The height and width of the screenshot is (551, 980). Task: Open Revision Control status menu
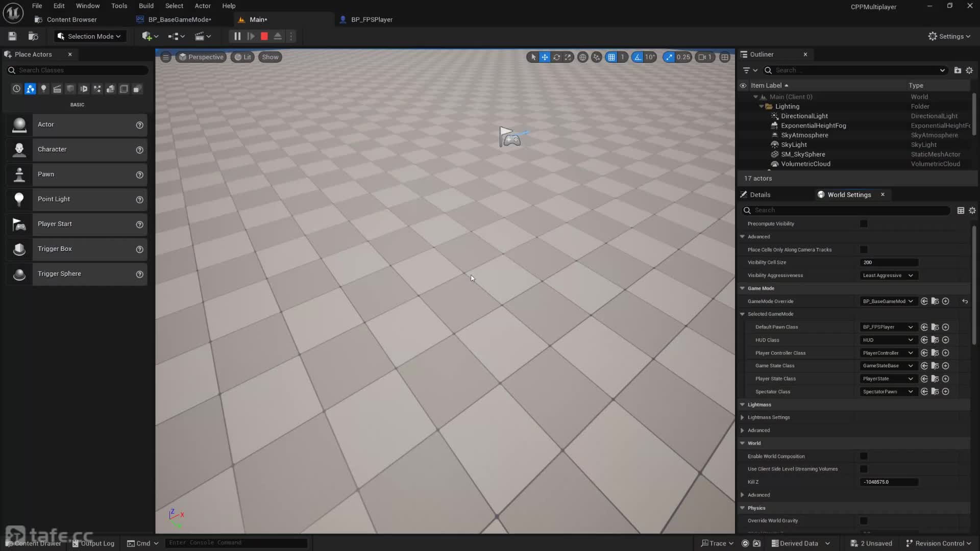[939, 543]
